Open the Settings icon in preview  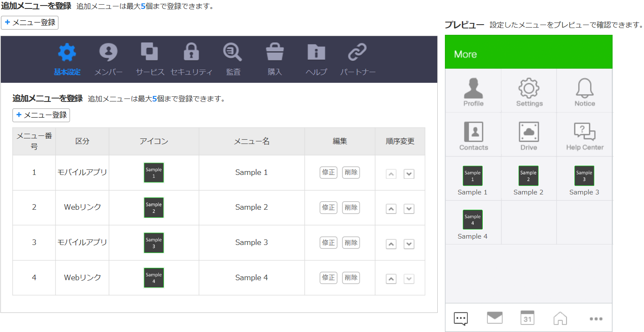tap(529, 88)
